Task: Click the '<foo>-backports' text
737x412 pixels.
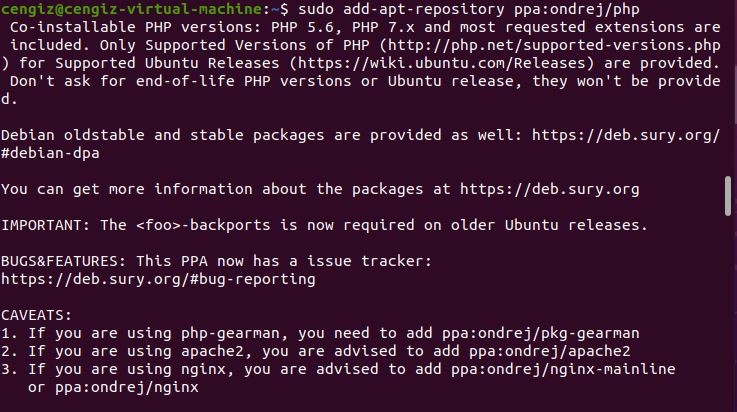Action: tap(203, 225)
